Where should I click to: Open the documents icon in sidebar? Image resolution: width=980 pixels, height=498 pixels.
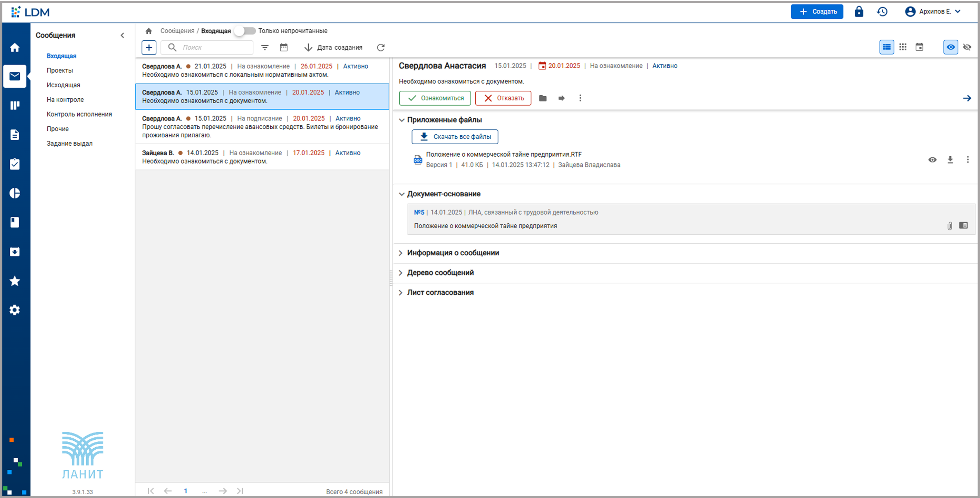[14, 135]
